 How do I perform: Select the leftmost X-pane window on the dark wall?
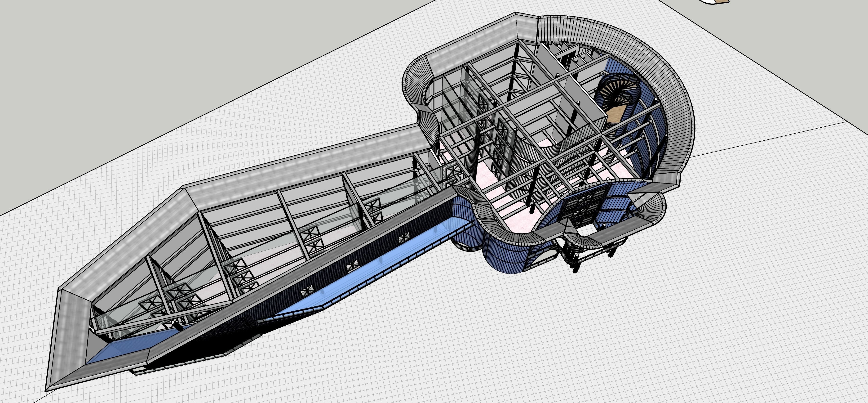point(307,291)
